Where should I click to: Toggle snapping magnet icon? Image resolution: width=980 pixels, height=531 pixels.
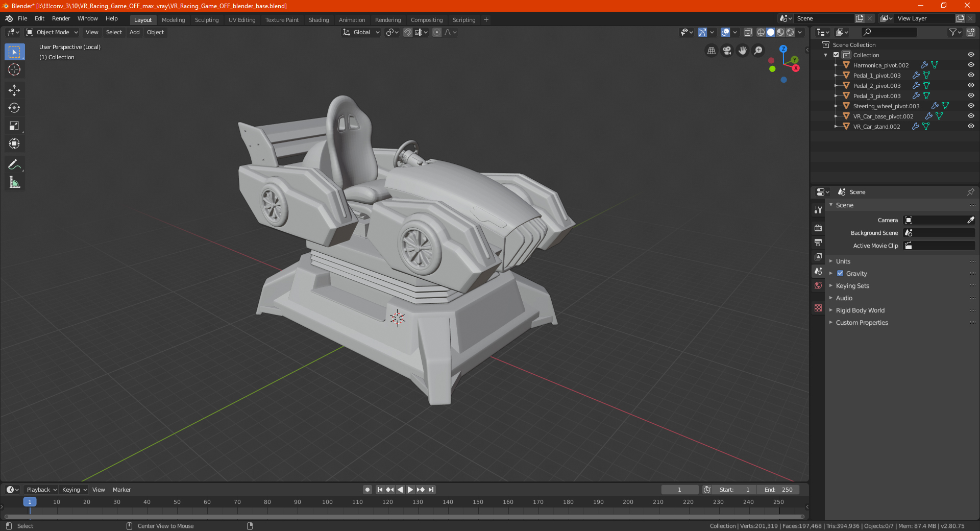click(x=407, y=32)
